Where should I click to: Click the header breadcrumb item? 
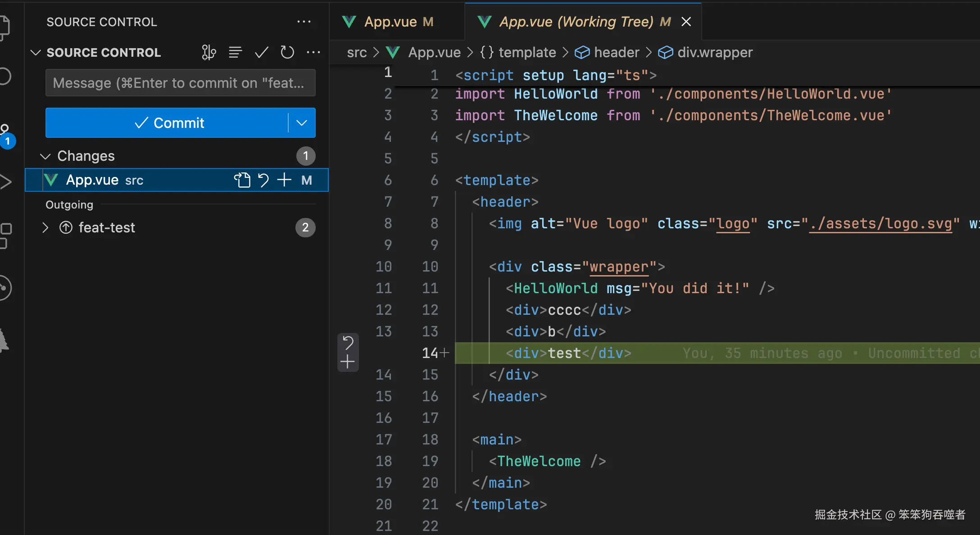click(616, 52)
